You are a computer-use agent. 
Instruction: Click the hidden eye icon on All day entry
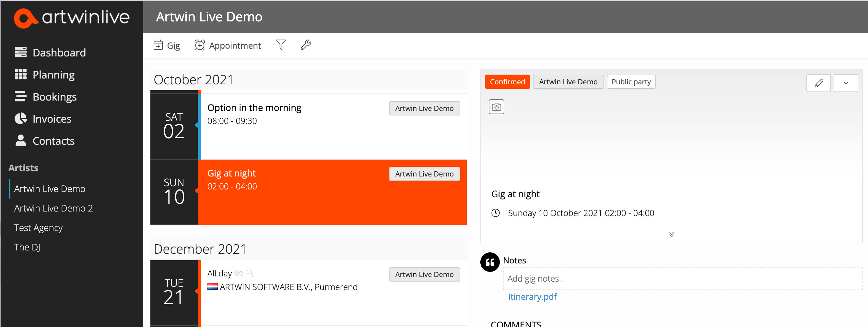point(239,273)
